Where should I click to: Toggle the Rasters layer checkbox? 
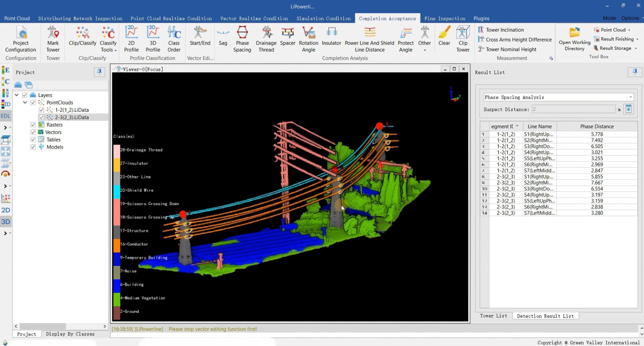click(x=33, y=125)
